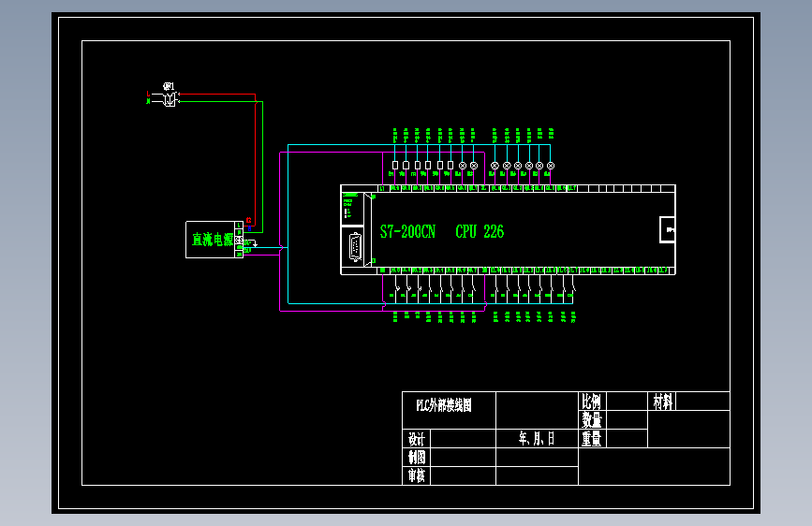Click the L terminal of the power supply block
The width and height of the screenshot is (812, 526).
(239, 226)
